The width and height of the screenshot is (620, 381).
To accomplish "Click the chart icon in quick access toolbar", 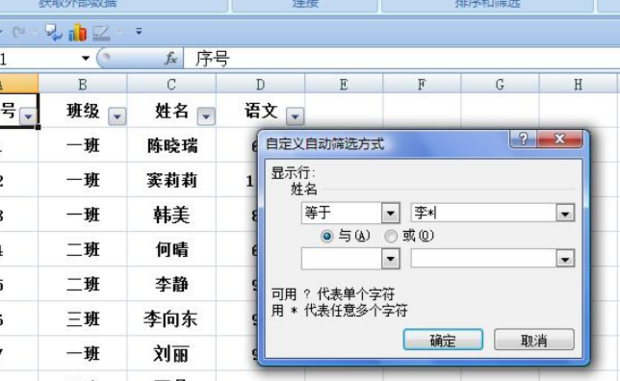I will pos(78,33).
